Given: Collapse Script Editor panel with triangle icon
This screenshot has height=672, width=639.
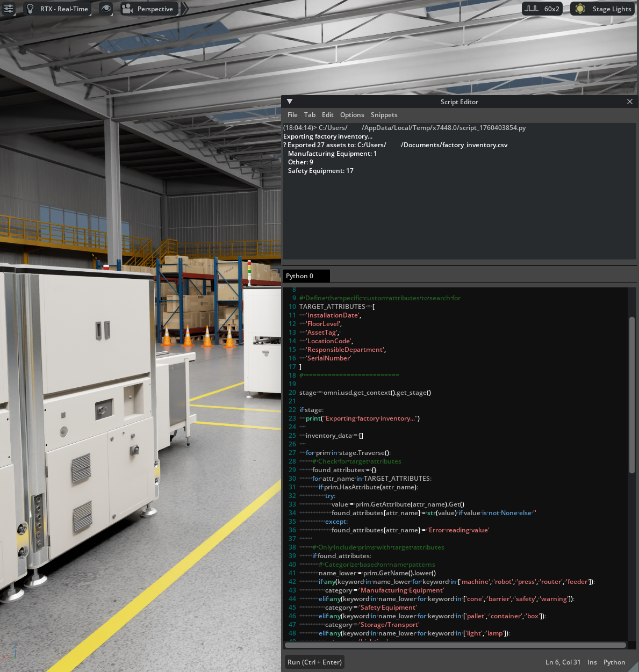Looking at the screenshot, I should (290, 102).
